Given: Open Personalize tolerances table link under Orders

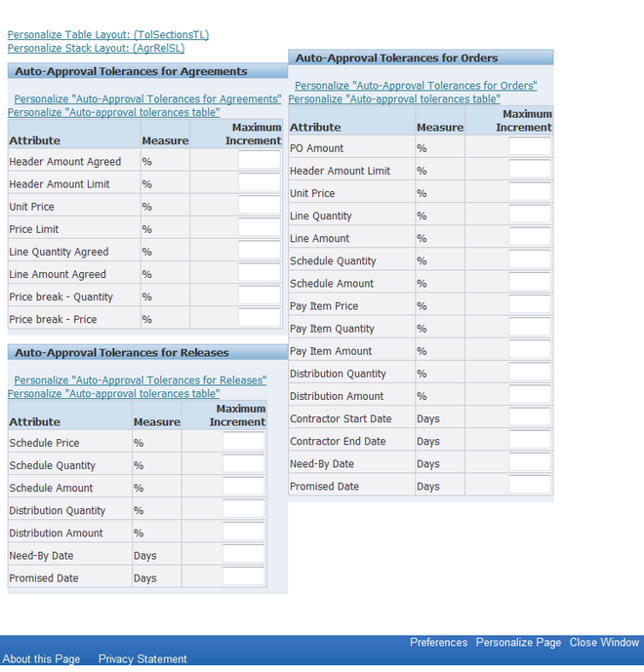Looking at the screenshot, I should pyautogui.click(x=394, y=99).
